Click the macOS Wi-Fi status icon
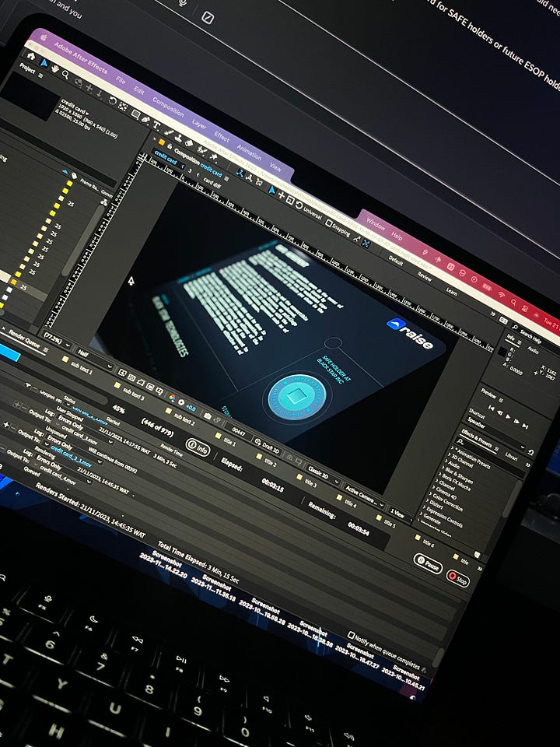This screenshot has height=747, width=560. click(501, 296)
